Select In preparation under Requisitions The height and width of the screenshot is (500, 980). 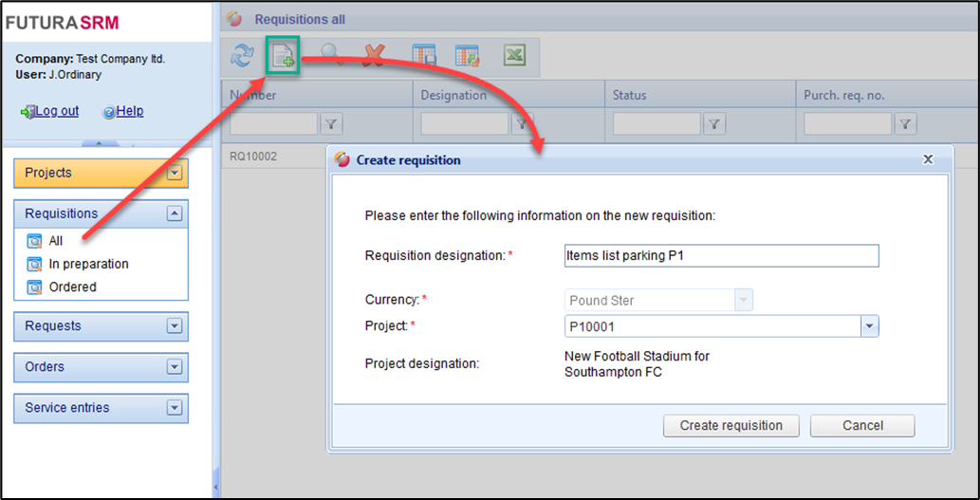(x=88, y=264)
